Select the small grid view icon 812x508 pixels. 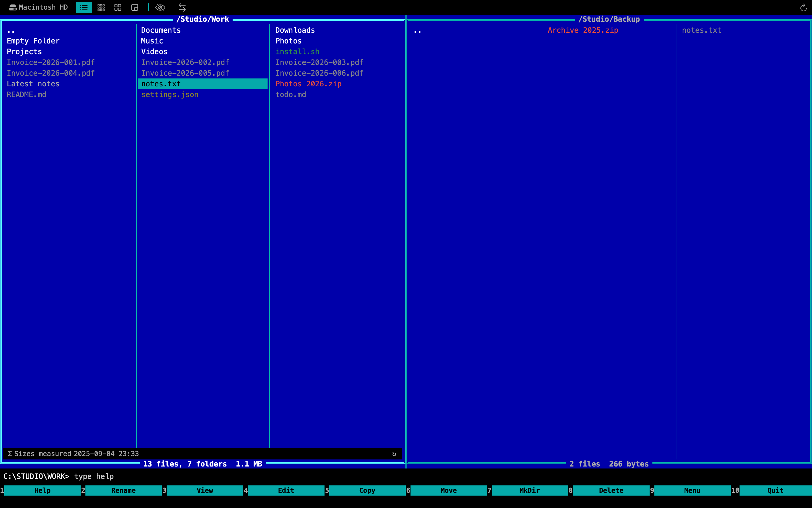[x=101, y=7]
